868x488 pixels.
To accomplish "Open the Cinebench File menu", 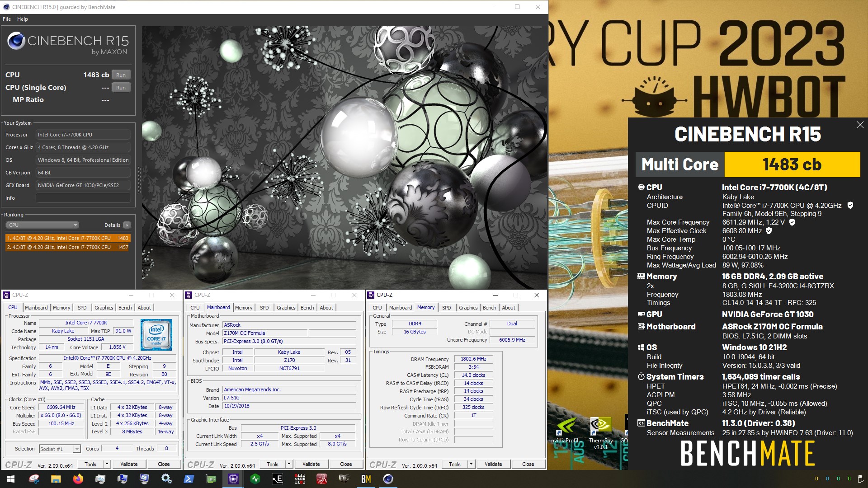I will point(7,19).
